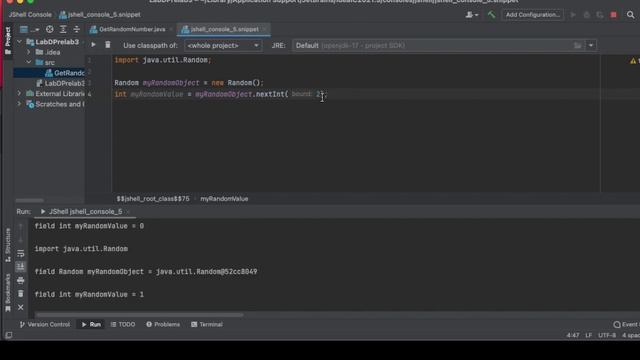Toggle Soft-Wrap icon in Run panel
Viewport: 640px width, 360px height.
click(21, 253)
